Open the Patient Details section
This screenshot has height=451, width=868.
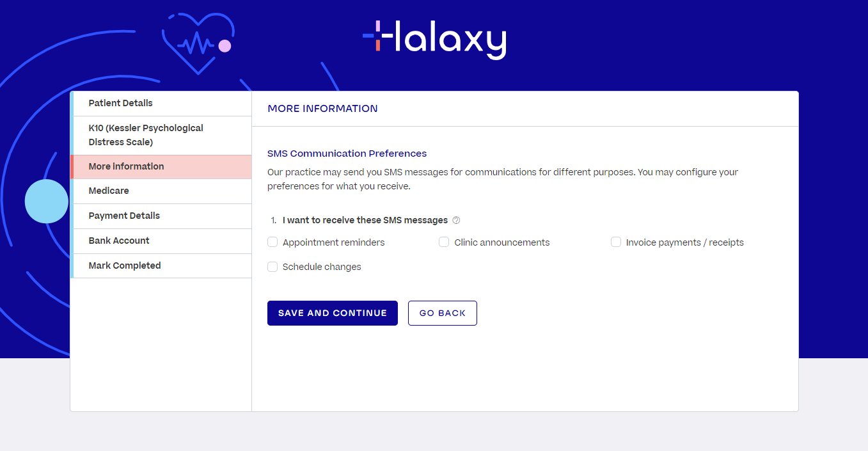[161, 103]
